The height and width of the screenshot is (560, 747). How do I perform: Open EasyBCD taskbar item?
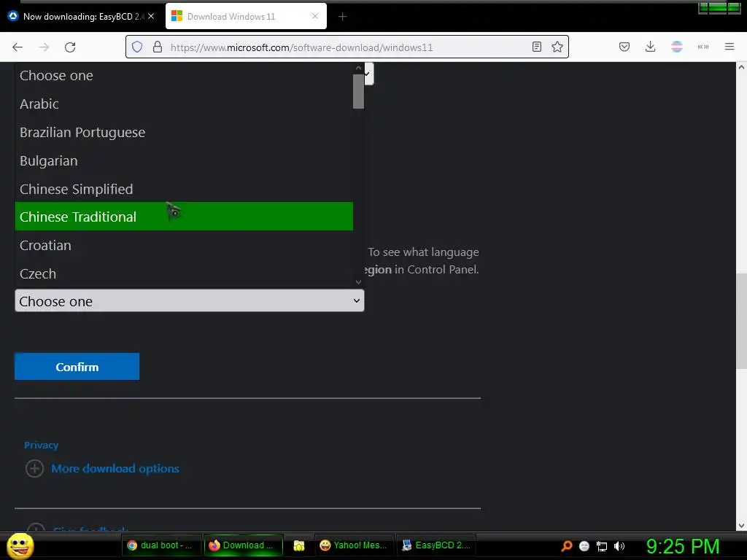pos(436,545)
